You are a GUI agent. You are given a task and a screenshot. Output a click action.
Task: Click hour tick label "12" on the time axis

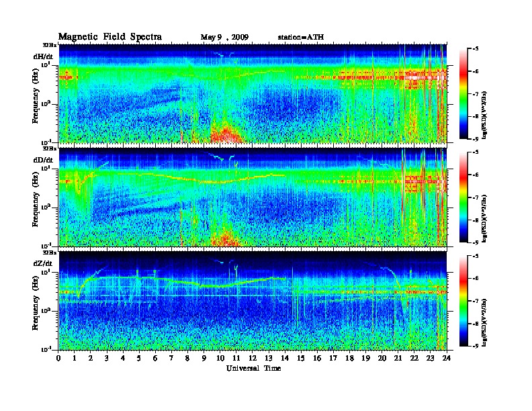pyautogui.click(x=253, y=358)
